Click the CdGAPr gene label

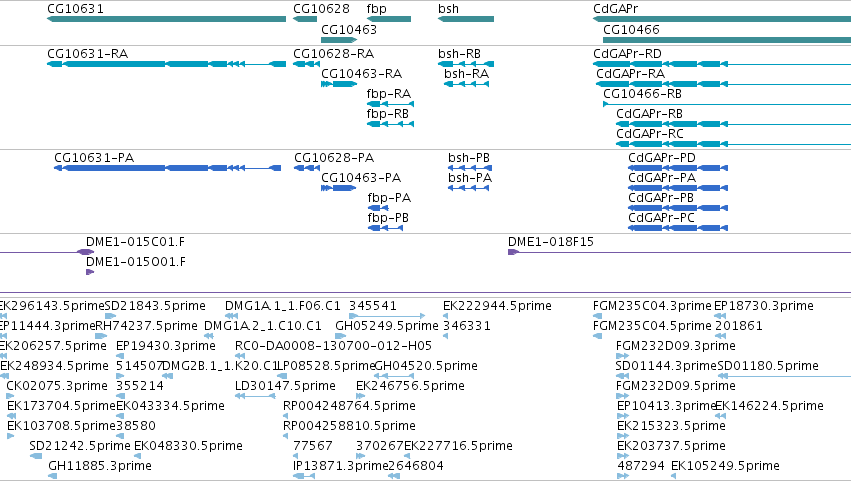[x=615, y=9]
